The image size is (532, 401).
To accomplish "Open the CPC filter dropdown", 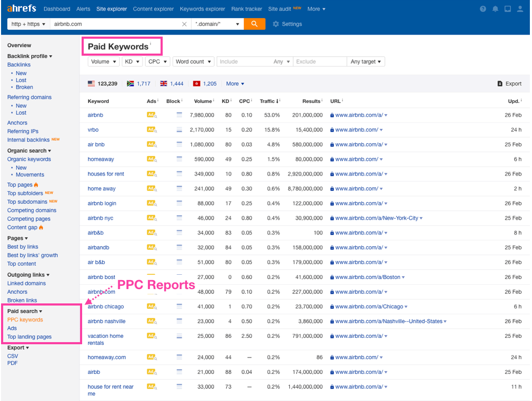I will tap(157, 62).
